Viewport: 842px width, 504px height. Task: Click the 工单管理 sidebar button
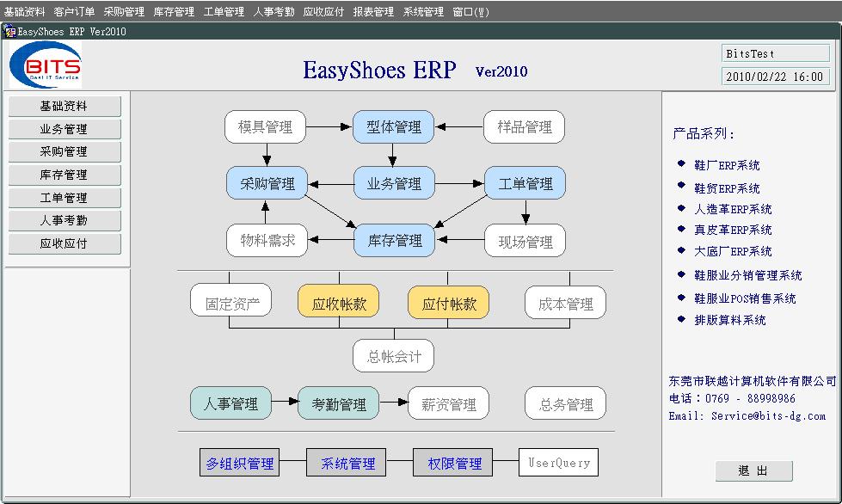click(x=65, y=198)
